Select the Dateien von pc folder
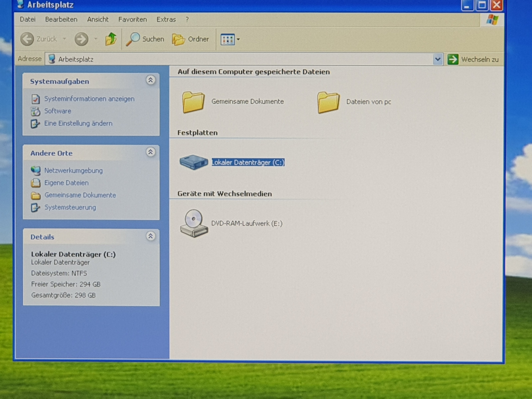This screenshot has width=532, height=399. 328,102
